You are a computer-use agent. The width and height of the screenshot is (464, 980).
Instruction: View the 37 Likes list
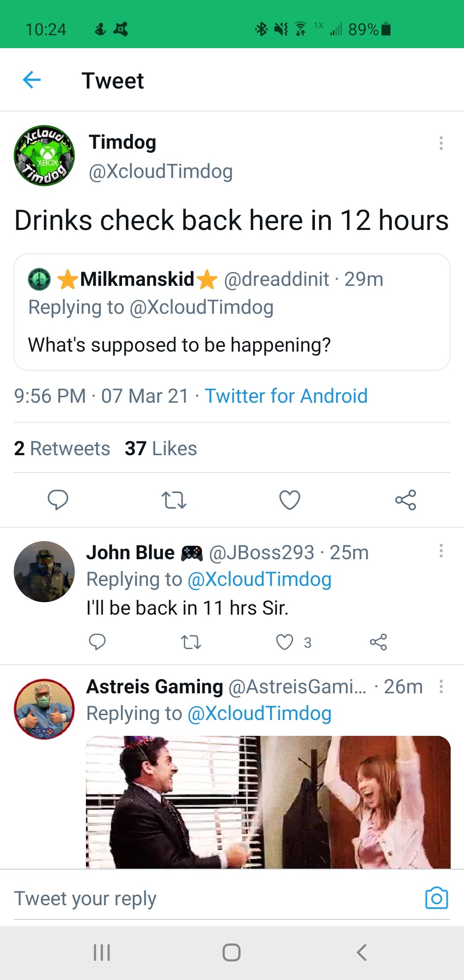click(161, 448)
